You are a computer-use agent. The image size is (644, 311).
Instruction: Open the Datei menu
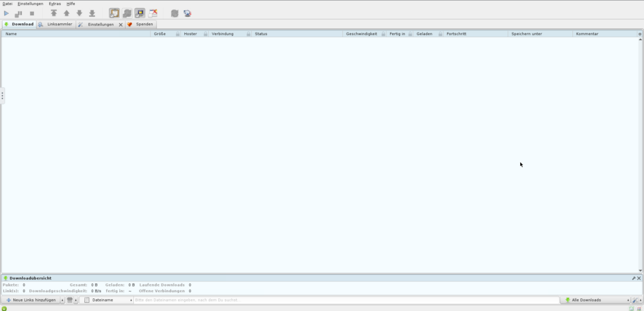coord(8,4)
